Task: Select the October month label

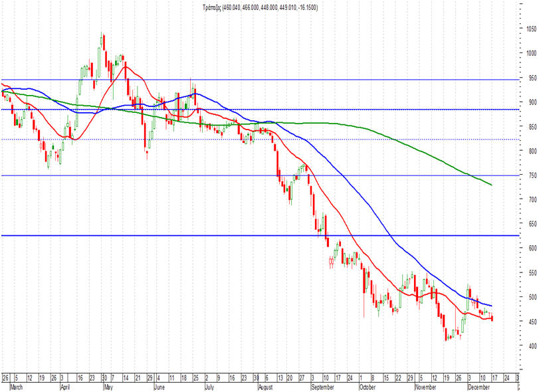Action: (x=368, y=387)
